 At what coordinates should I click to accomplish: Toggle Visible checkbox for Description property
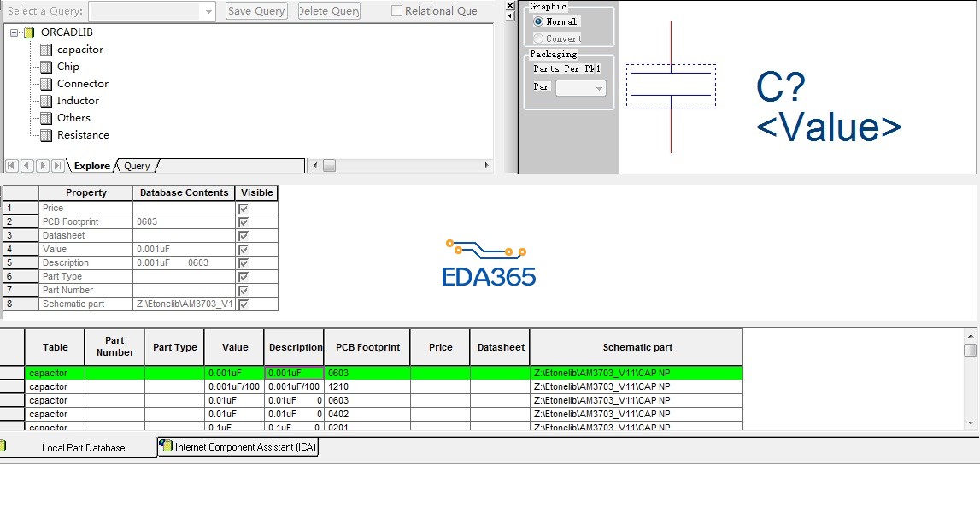tap(244, 262)
